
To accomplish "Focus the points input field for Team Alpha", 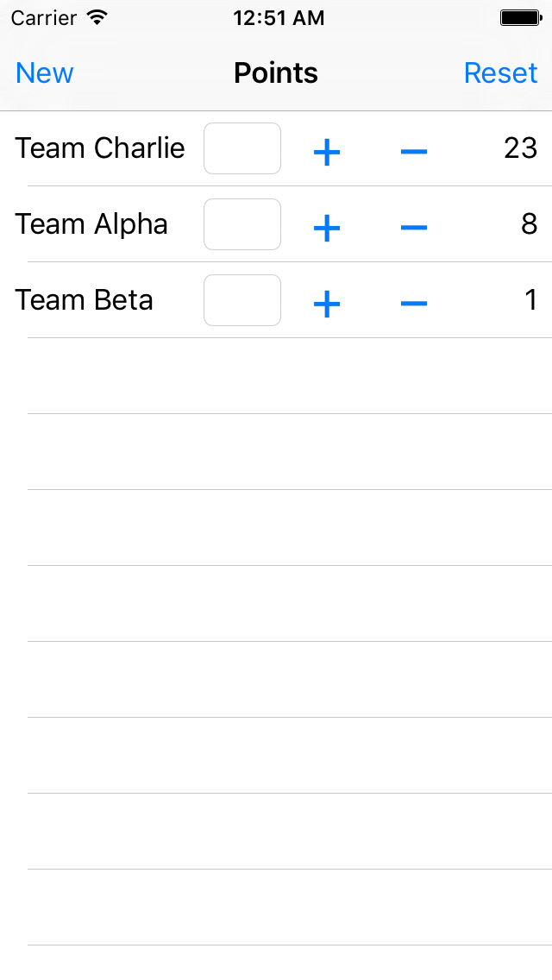I will coord(241,224).
